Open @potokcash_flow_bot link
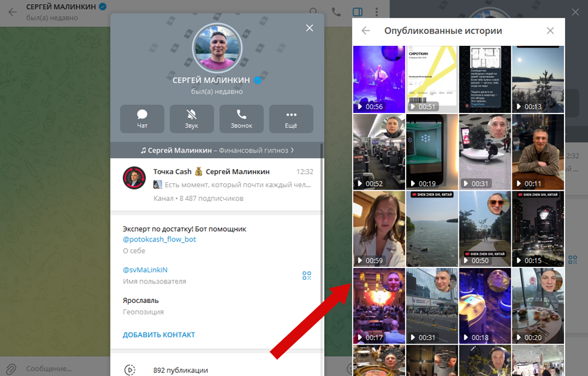This screenshot has height=376, width=588. pyautogui.click(x=159, y=239)
